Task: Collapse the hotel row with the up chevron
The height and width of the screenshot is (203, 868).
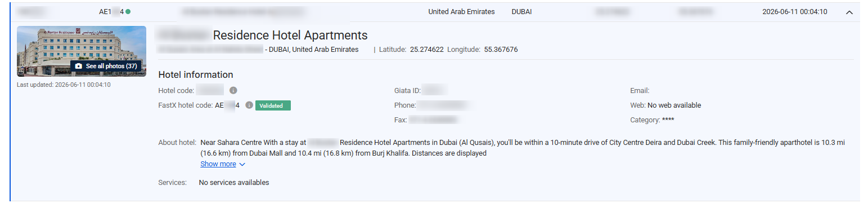Action: [849, 12]
